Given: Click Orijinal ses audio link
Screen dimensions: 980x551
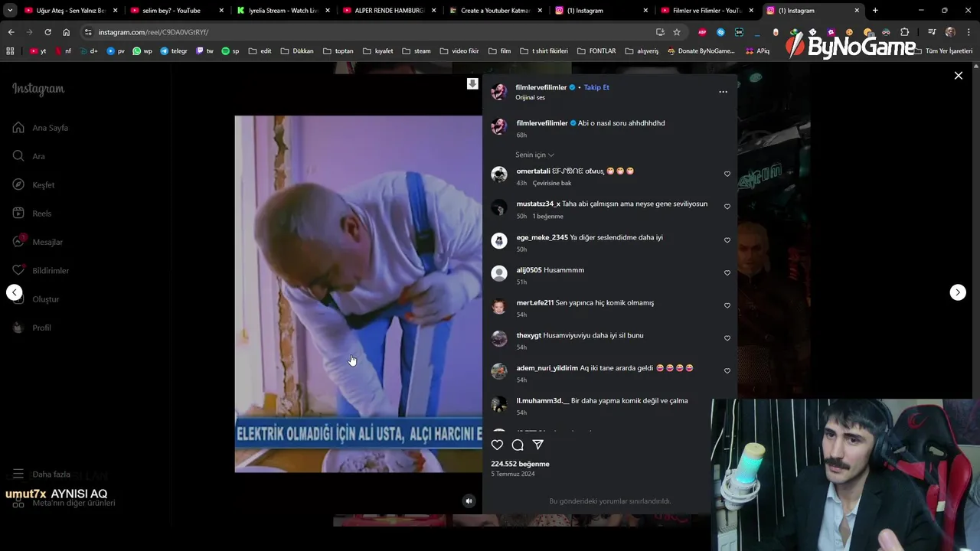Looking at the screenshot, I should click(x=530, y=98).
